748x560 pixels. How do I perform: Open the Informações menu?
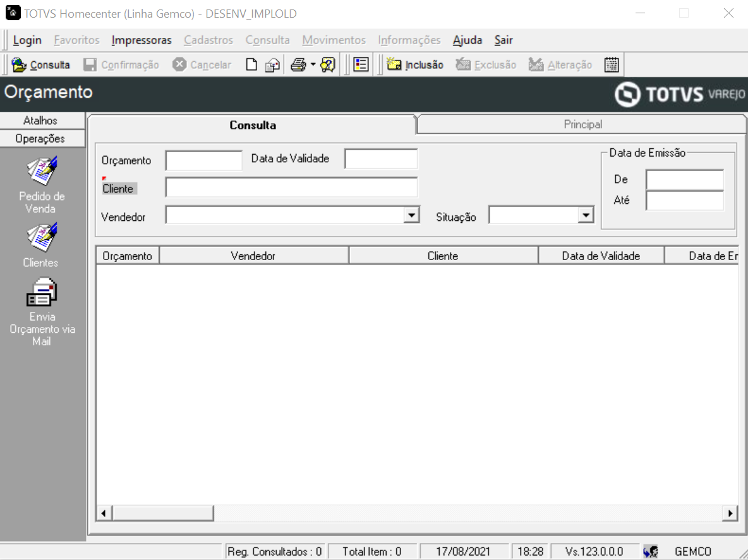click(x=409, y=40)
